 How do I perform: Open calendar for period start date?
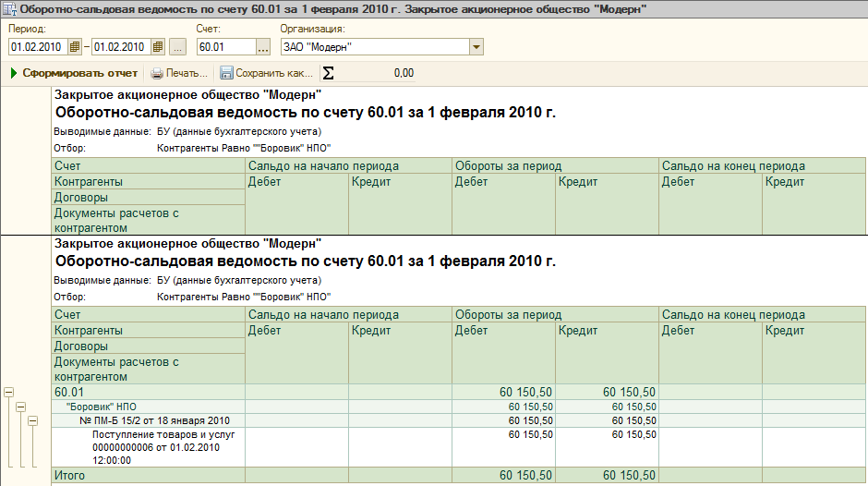coord(75,47)
